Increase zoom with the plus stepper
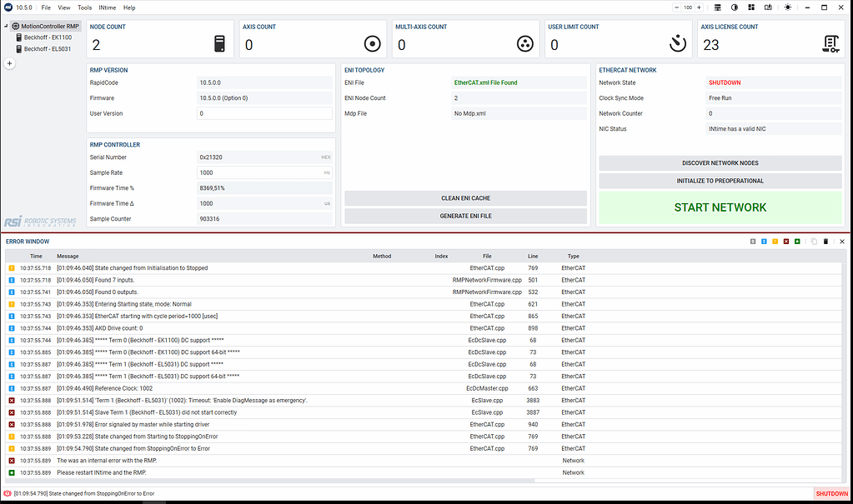Screen dimensions: 853x504 click(x=698, y=7)
